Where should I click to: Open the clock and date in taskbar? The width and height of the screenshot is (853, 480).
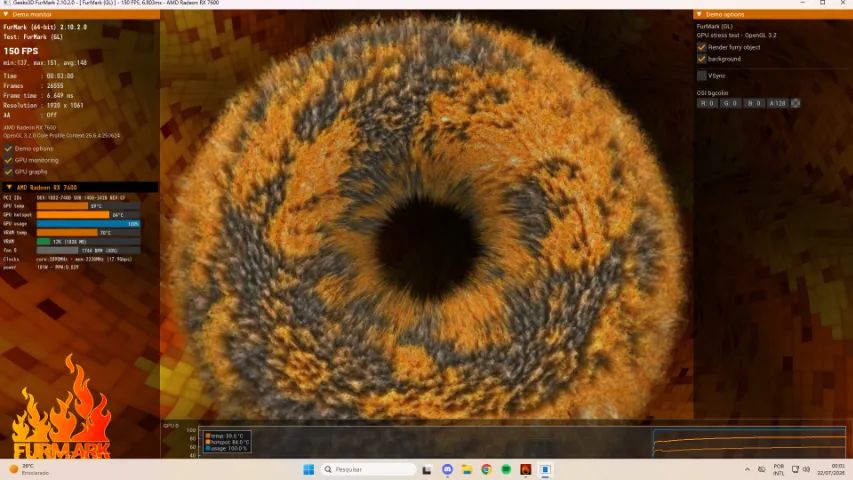[831, 469]
